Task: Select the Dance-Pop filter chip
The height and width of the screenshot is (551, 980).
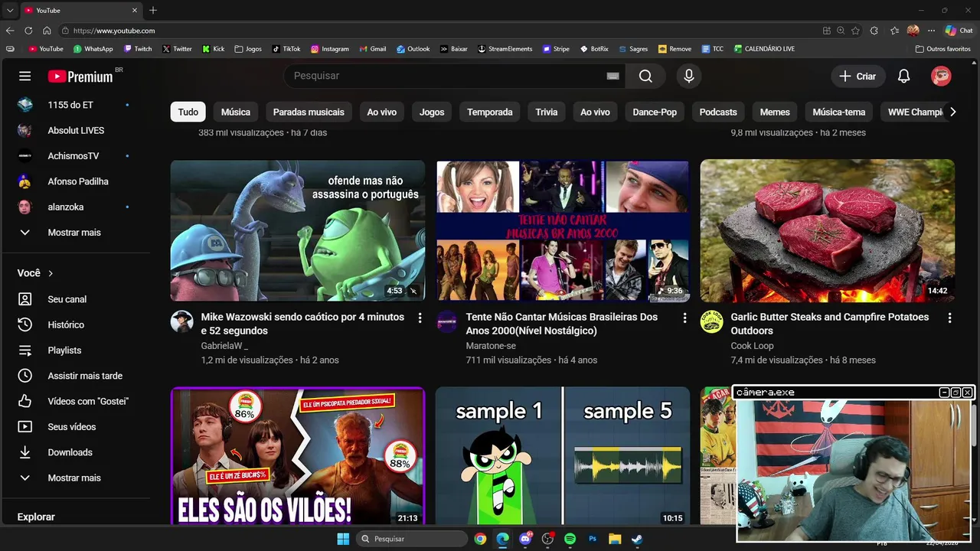Action: (x=655, y=112)
